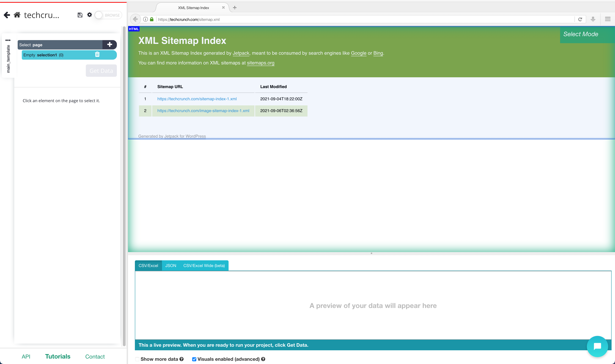
Task: Go back with the browser back arrow
Action: pos(135,19)
